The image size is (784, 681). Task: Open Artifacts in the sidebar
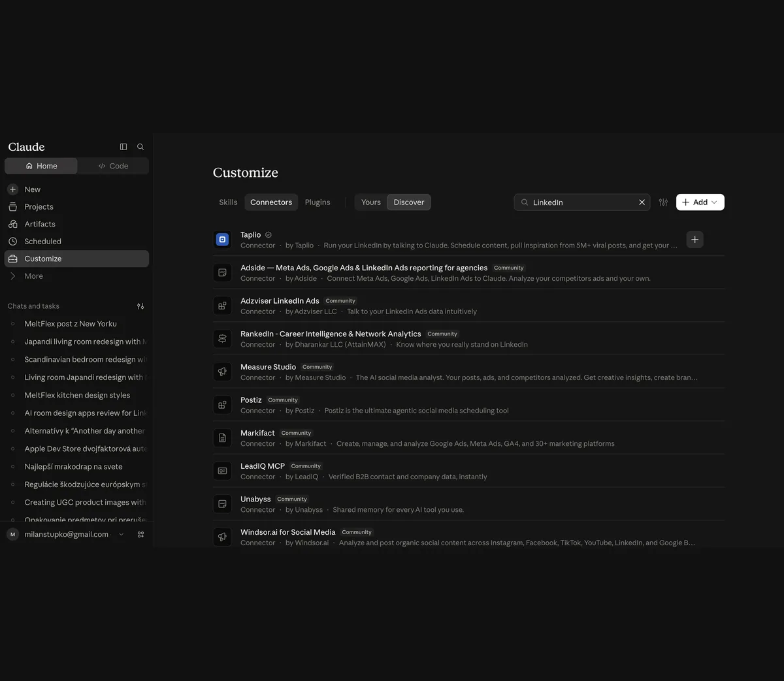[x=76, y=224]
